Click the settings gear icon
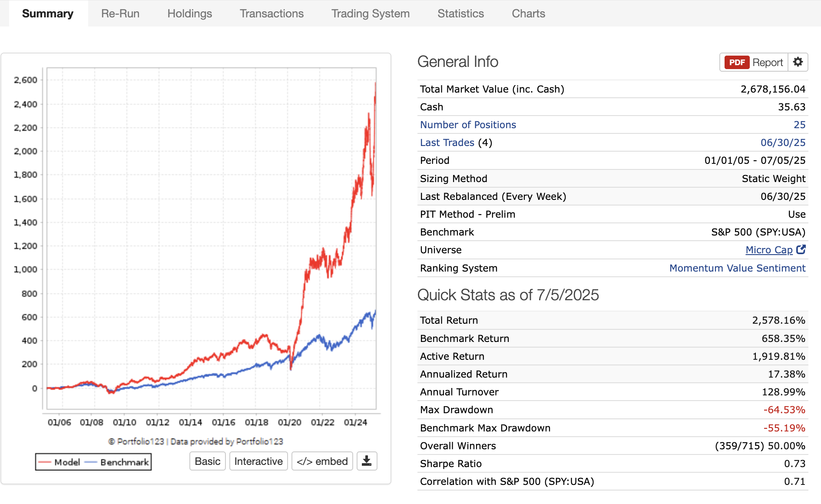The height and width of the screenshot is (504, 821). (798, 62)
